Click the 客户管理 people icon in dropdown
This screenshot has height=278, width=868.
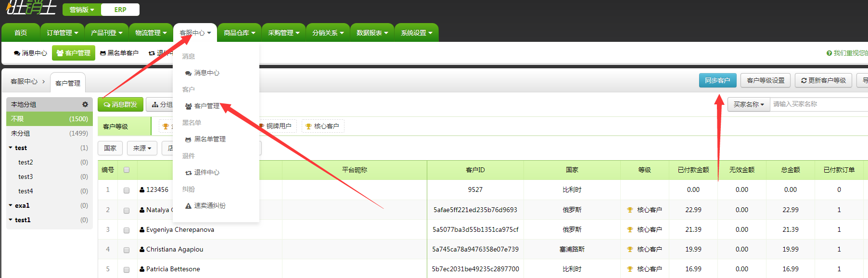[x=189, y=106]
